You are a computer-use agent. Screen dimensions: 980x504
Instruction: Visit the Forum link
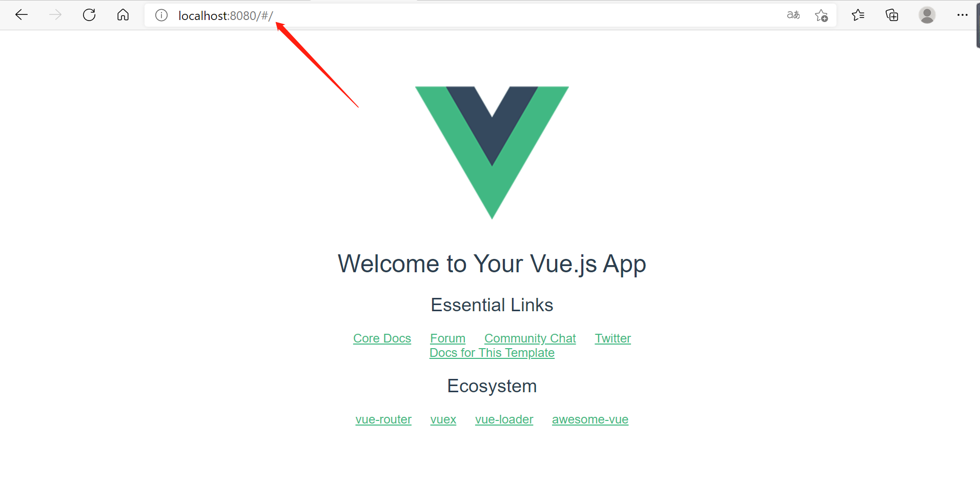(x=447, y=338)
